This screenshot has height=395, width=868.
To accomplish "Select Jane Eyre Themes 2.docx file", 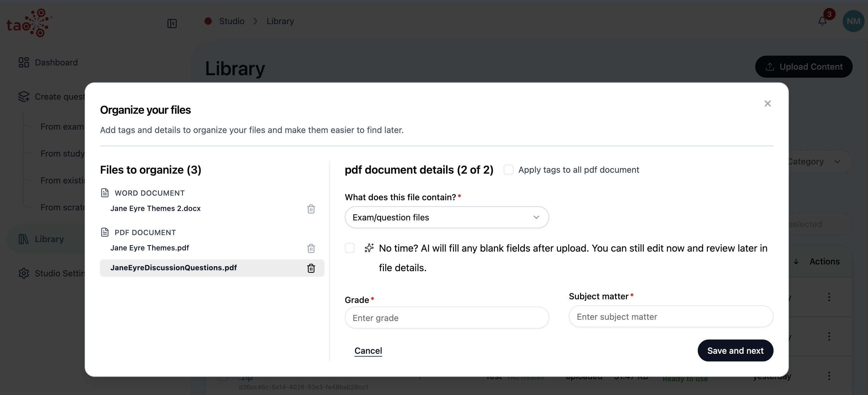I will click(x=155, y=208).
